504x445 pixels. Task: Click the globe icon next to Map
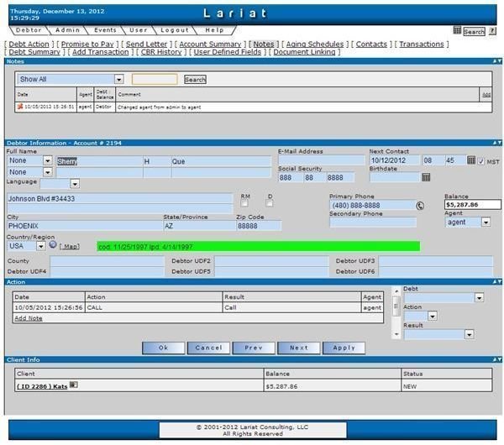coord(53,245)
